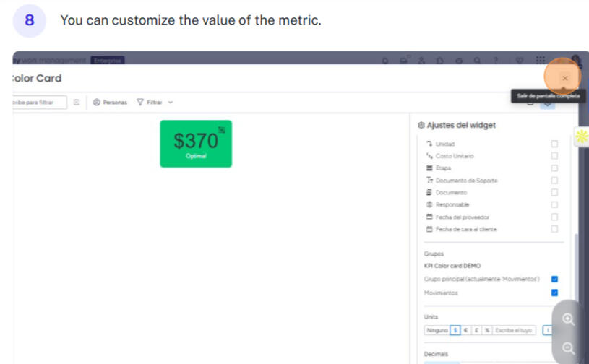589x364 pixels.
Task: Open the Personas filter
Action: pyautogui.click(x=110, y=103)
